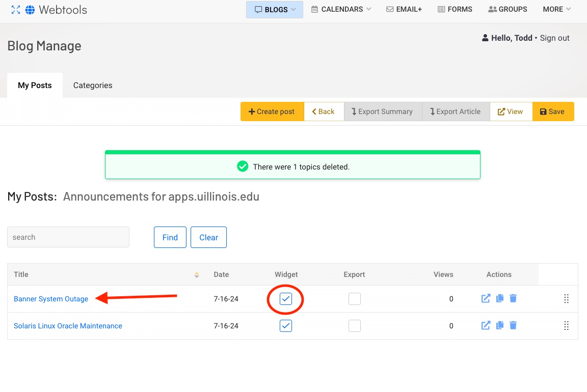Open the Banner System Outage post link
The width and height of the screenshot is (587, 392).
coord(51,299)
